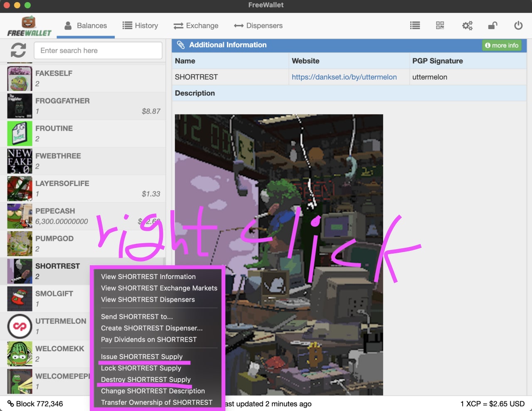Select the SHORTREST asset name
This screenshot has width=532, height=411.
[57, 266]
